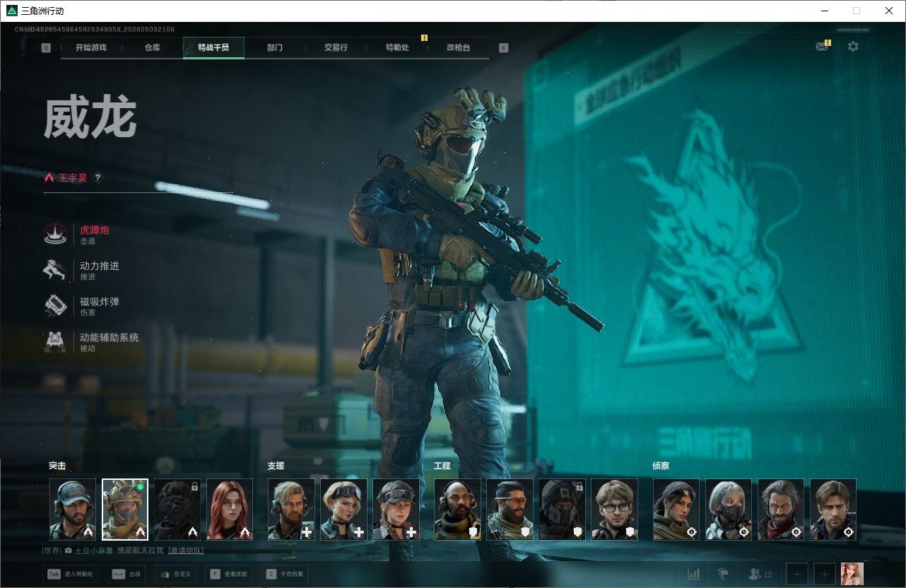Click the 邀请组队 link in world chat
Viewport: 906px width, 588px height.
click(186, 551)
